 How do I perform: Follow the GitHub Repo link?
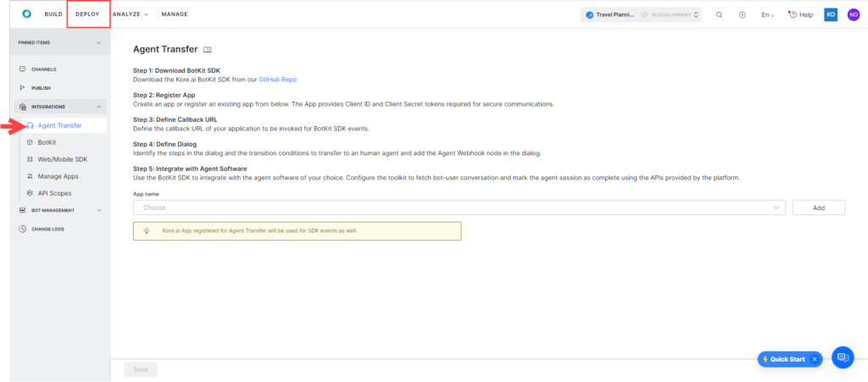[277, 79]
